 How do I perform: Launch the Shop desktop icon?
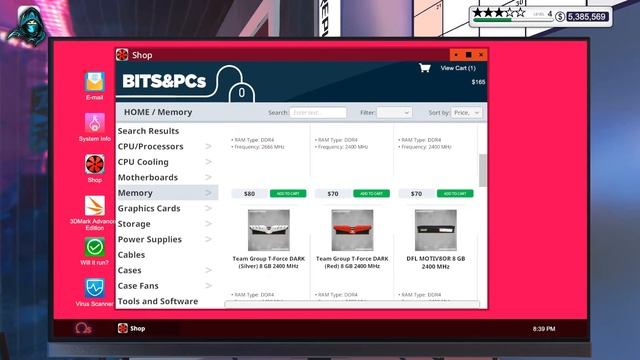pos(94,164)
